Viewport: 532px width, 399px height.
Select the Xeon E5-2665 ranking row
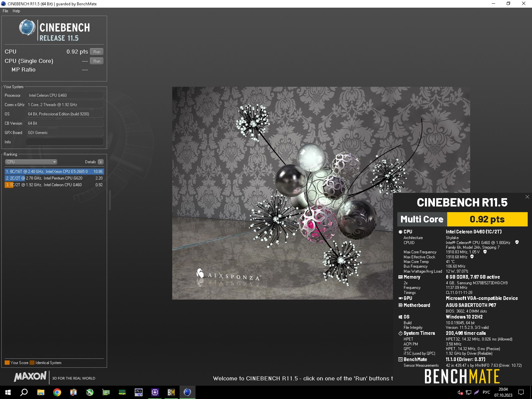coord(54,172)
